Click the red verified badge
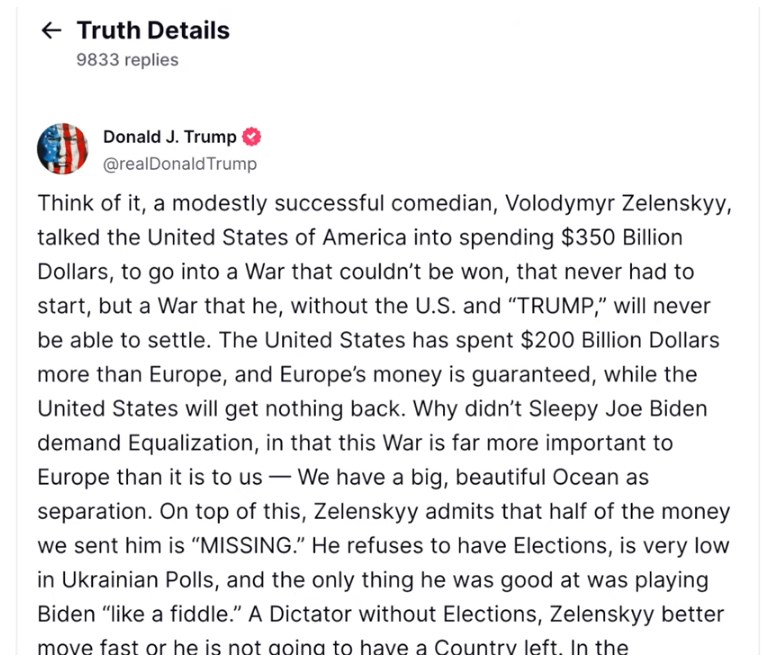The height and width of the screenshot is (660, 761). point(252,137)
